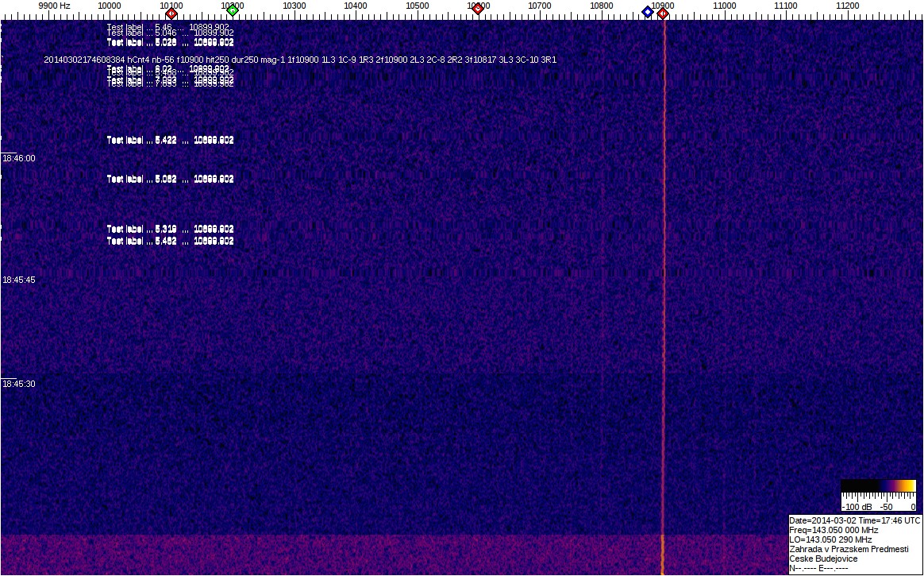Select the test label showing 5.462
Screen dimensions: 924x576
point(170,241)
